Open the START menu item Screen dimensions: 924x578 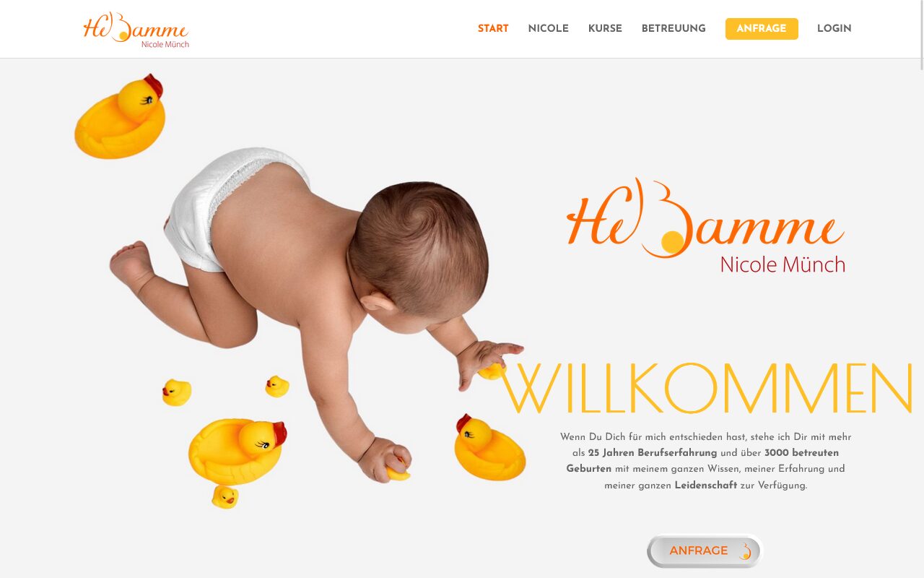coord(493,29)
